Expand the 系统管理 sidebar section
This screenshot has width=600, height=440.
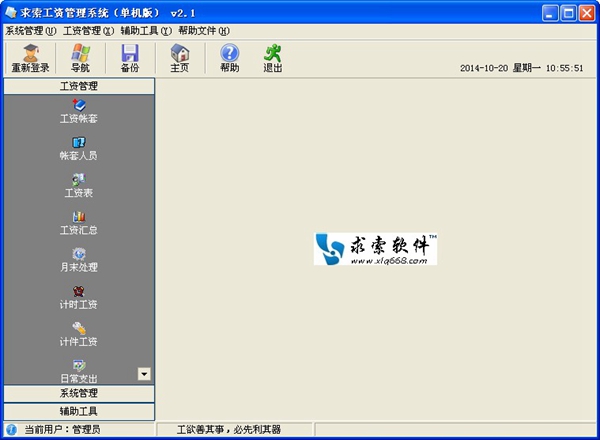point(78,393)
